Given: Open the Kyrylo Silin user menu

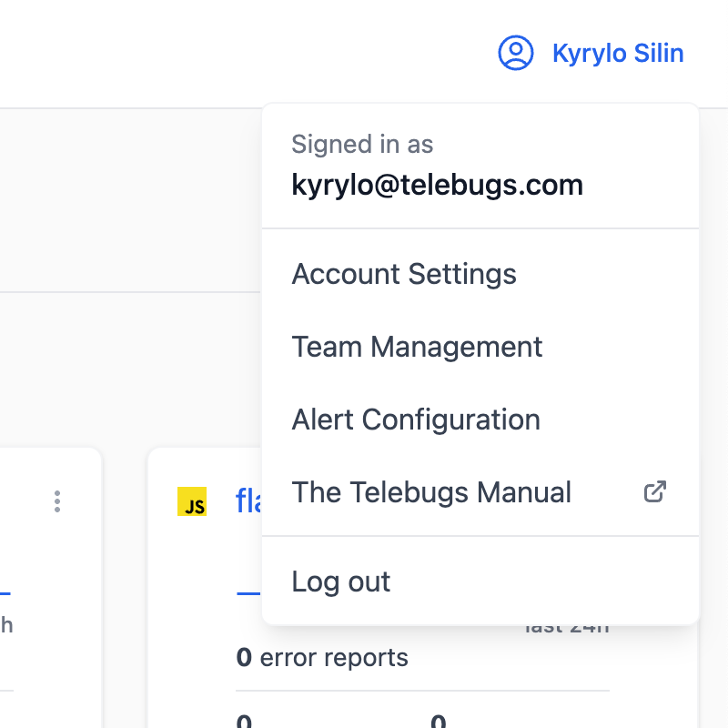Looking at the screenshot, I should pyautogui.click(x=591, y=53).
